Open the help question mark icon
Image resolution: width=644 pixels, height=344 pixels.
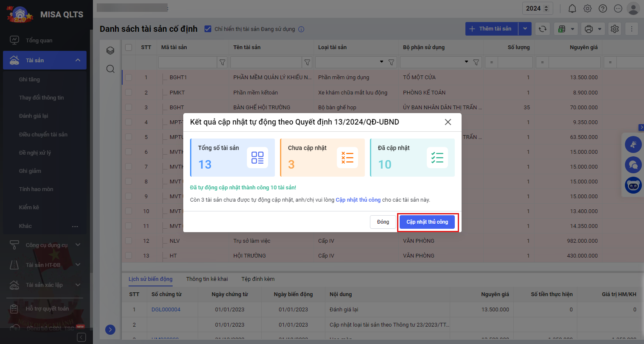pos(602,8)
